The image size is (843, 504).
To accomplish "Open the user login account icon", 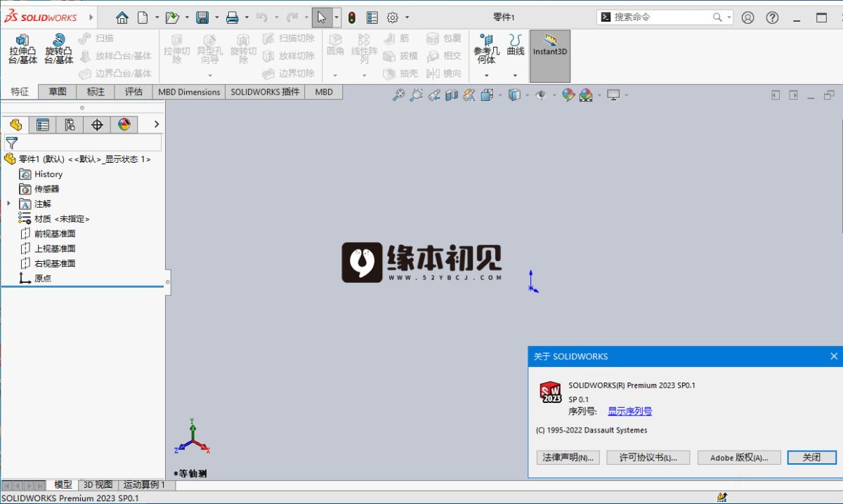I will [x=747, y=18].
